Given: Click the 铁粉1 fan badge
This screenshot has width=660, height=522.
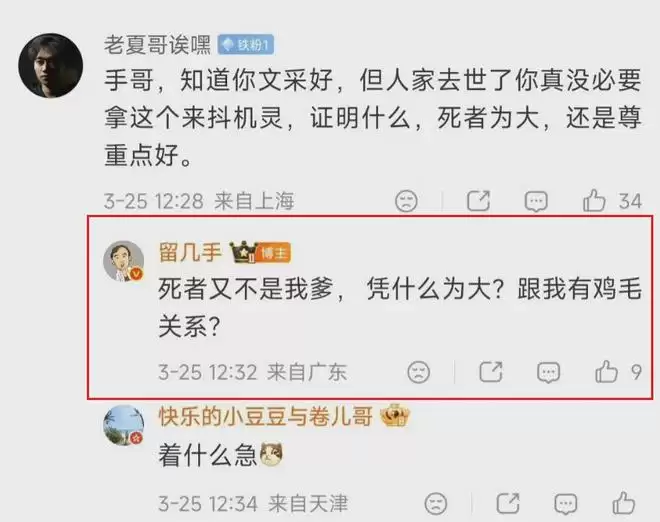Looking at the screenshot, I should click(x=246, y=45).
